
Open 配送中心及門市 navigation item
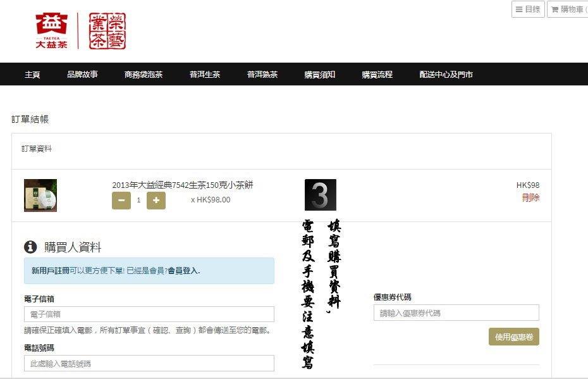[446, 74]
